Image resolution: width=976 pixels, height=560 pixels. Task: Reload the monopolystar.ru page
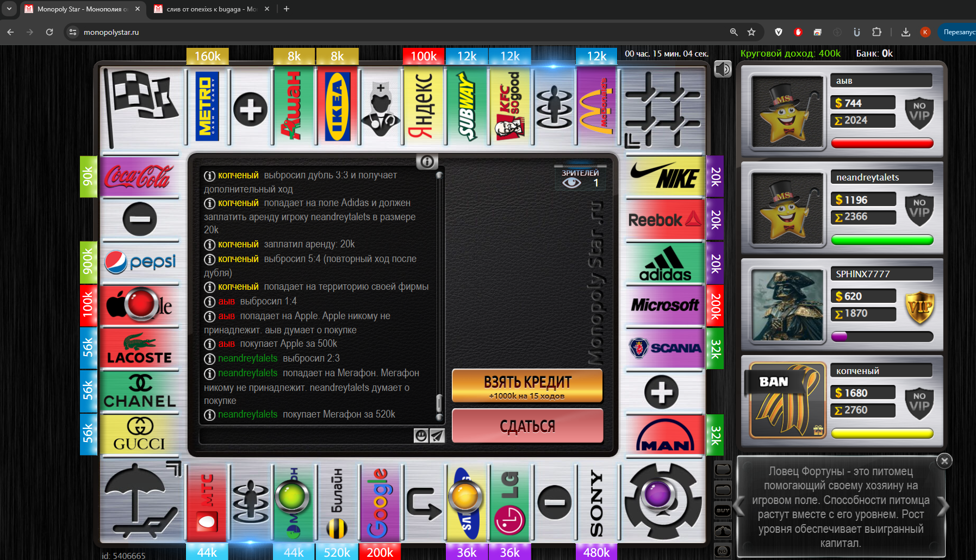(x=49, y=32)
